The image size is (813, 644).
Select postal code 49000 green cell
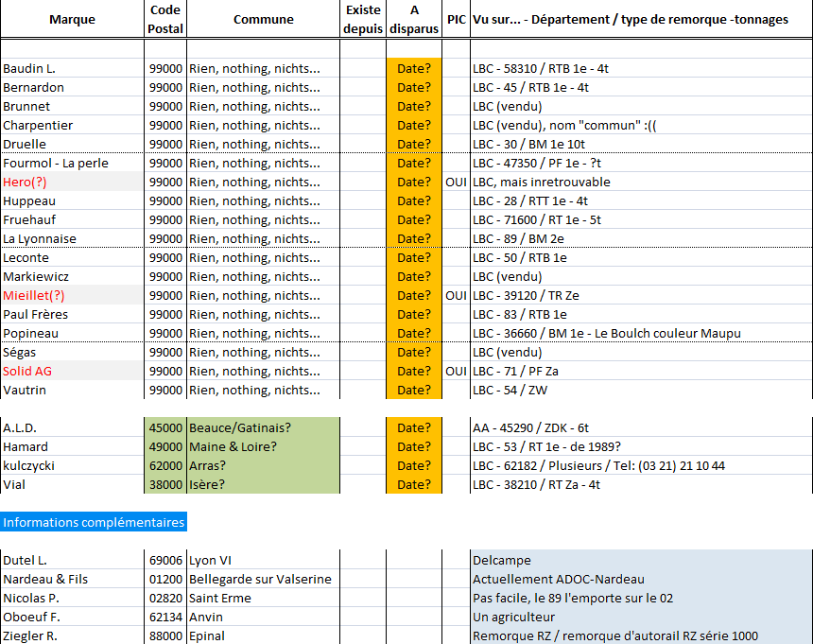point(165,447)
